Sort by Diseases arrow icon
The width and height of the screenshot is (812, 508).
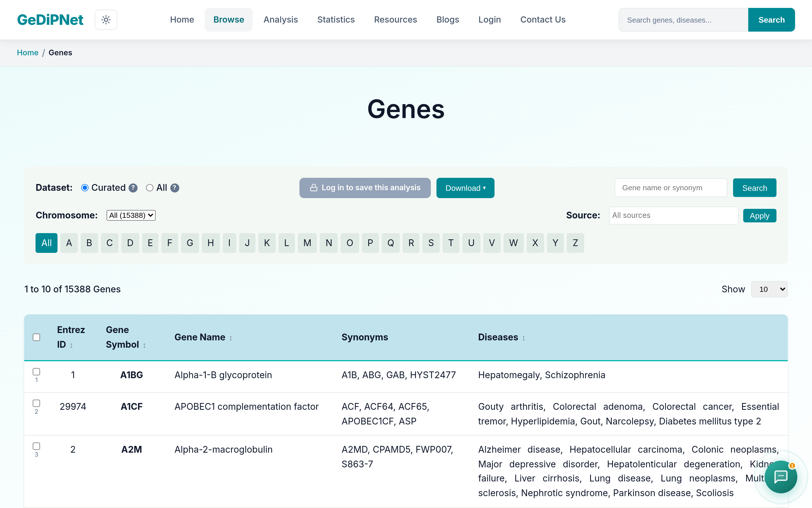coord(524,338)
